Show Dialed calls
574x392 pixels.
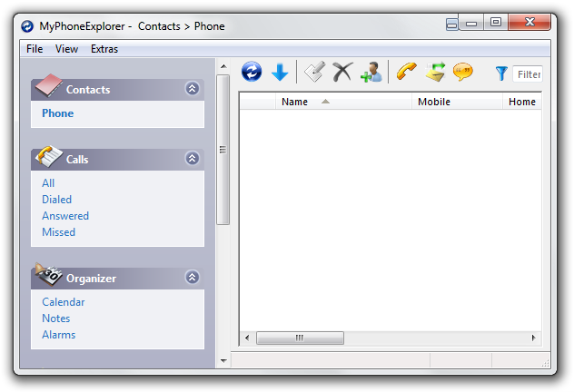[x=56, y=200]
